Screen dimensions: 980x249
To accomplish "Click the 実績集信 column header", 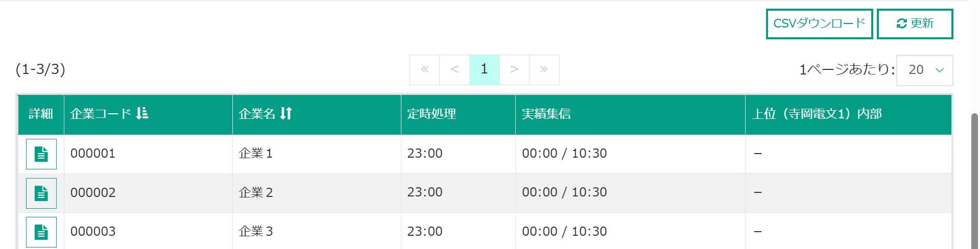I will (x=546, y=114).
